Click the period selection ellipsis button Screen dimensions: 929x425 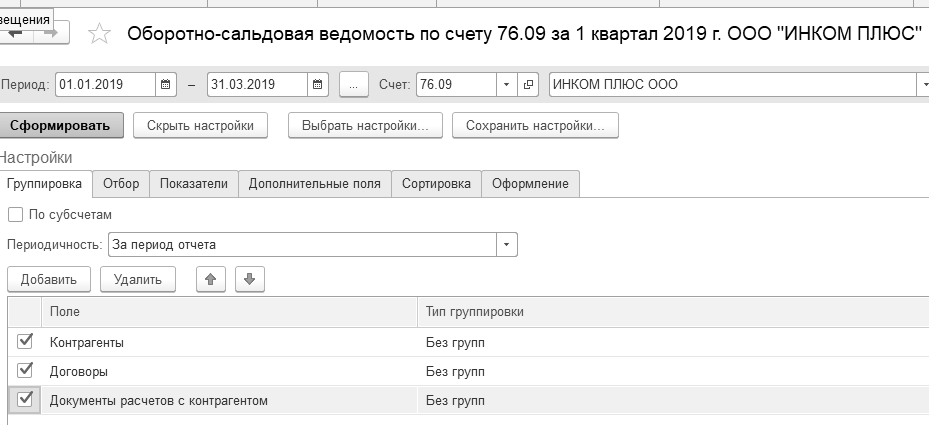pyautogui.click(x=354, y=85)
